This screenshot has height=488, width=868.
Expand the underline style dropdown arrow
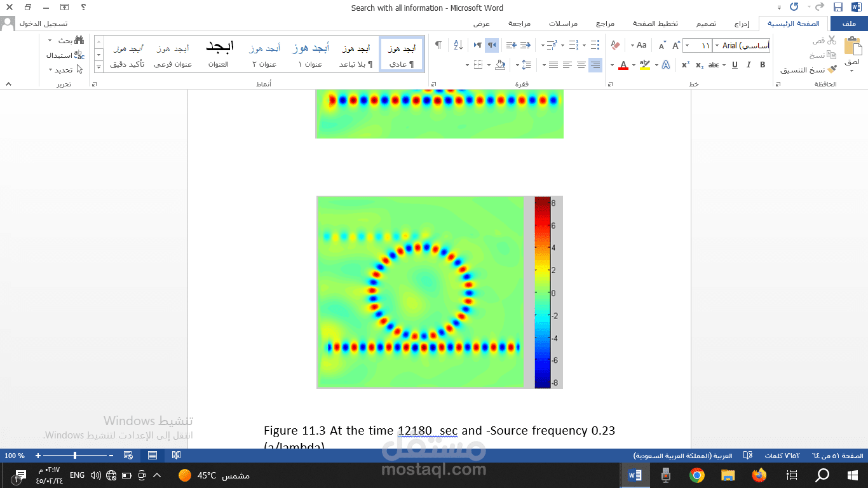coord(725,65)
